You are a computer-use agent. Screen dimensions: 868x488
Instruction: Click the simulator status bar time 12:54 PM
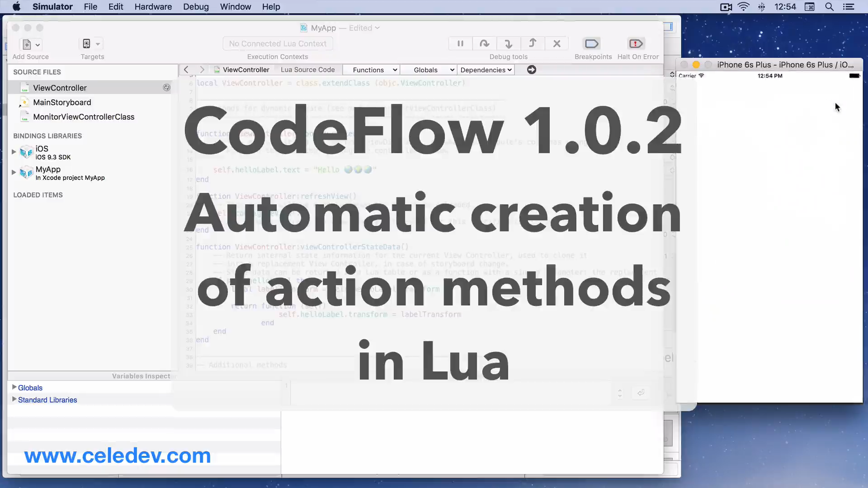click(770, 76)
